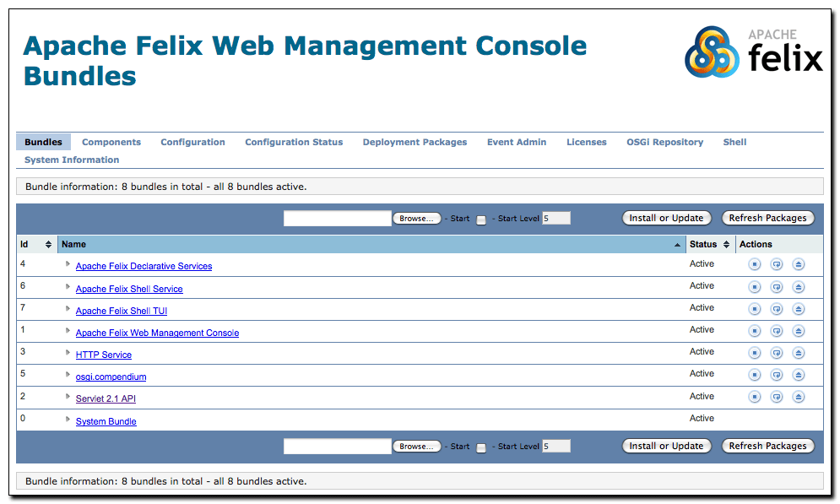Open the Event Admin tab
840x504 pixels.
(517, 142)
